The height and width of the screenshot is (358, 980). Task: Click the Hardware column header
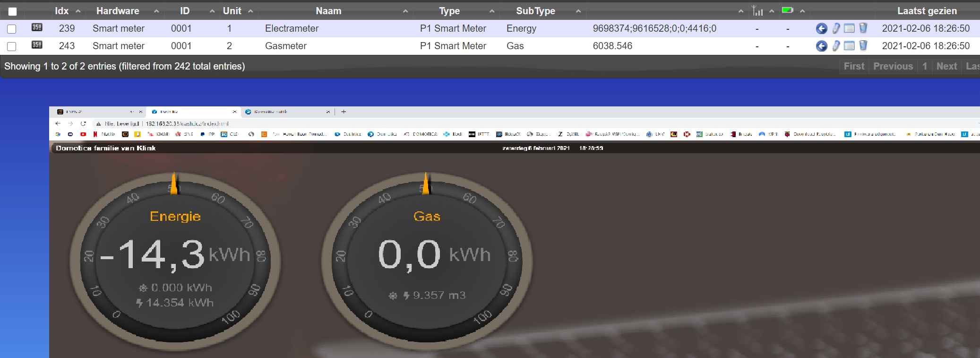click(x=118, y=11)
